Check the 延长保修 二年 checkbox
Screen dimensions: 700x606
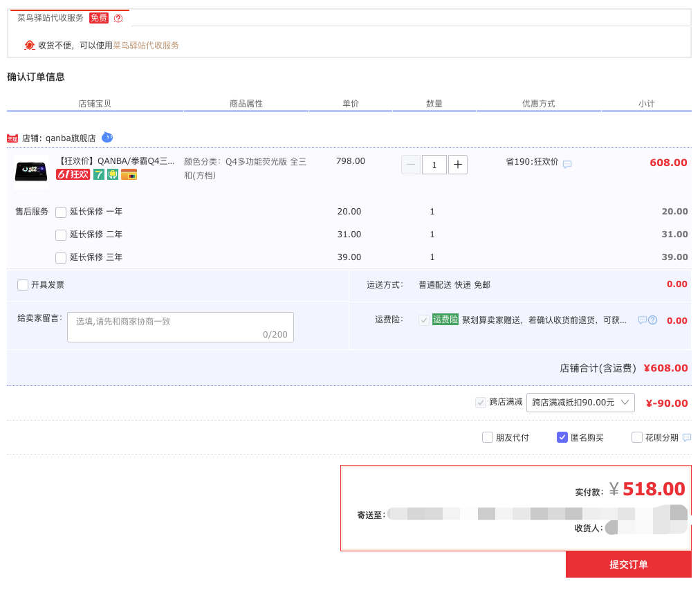(x=61, y=235)
